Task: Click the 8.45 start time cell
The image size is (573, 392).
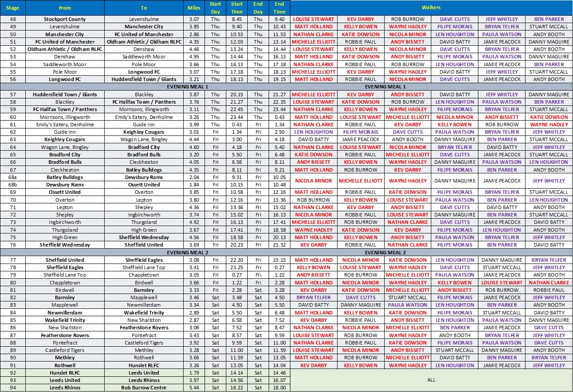Action: point(237,19)
